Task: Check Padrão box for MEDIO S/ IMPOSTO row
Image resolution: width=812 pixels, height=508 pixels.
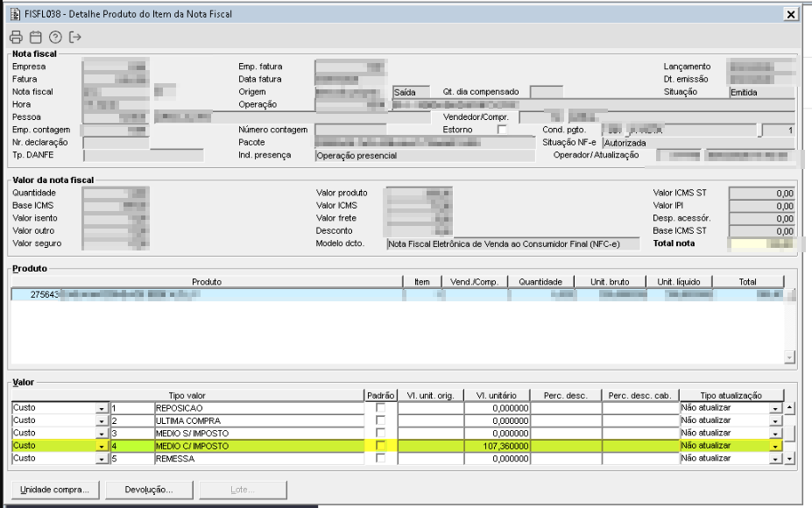Action: [381, 433]
